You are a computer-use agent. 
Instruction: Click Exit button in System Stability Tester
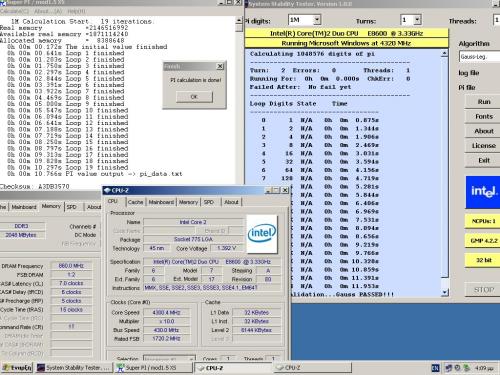pos(483,160)
